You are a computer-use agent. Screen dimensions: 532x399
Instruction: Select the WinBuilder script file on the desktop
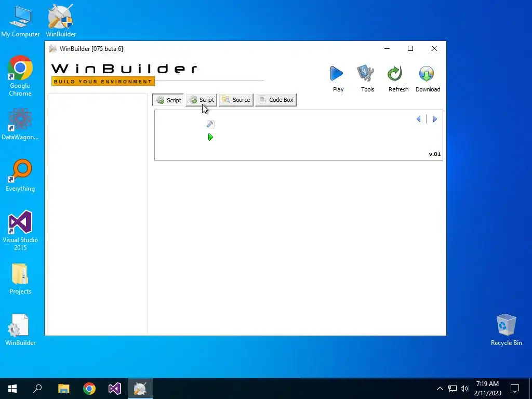(20, 330)
